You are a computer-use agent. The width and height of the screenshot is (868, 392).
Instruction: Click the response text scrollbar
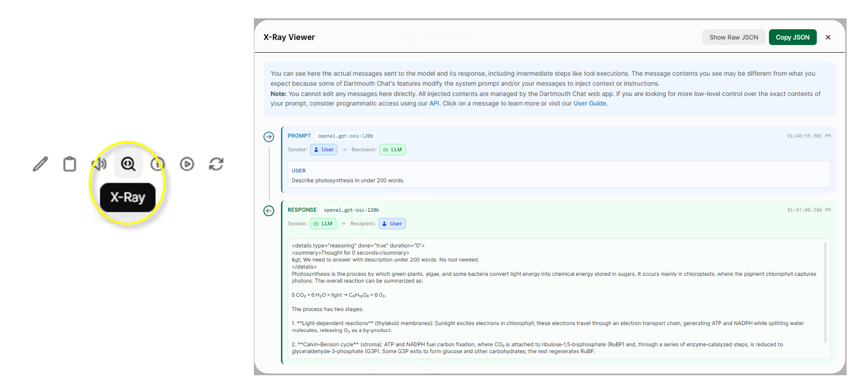825,292
